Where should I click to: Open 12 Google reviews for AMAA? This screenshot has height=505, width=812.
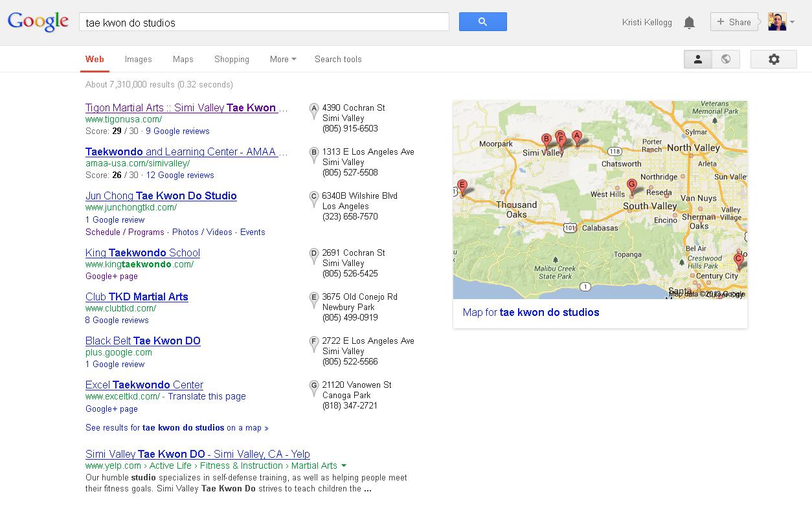click(x=180, y=175)
